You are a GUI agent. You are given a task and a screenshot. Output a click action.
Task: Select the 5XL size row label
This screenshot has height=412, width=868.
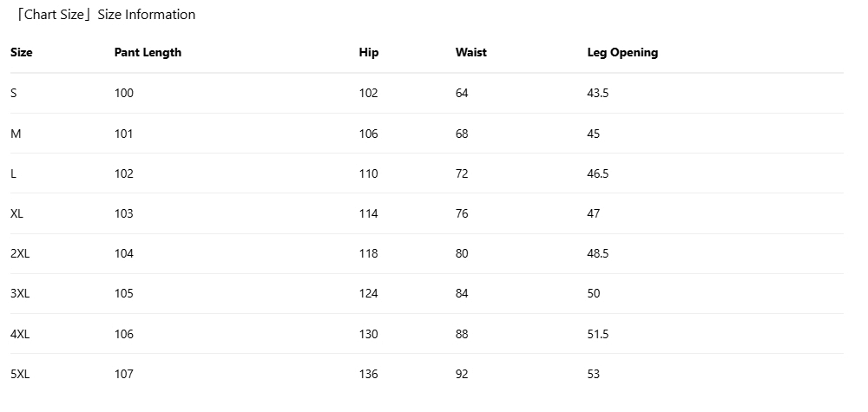[20, 374]
